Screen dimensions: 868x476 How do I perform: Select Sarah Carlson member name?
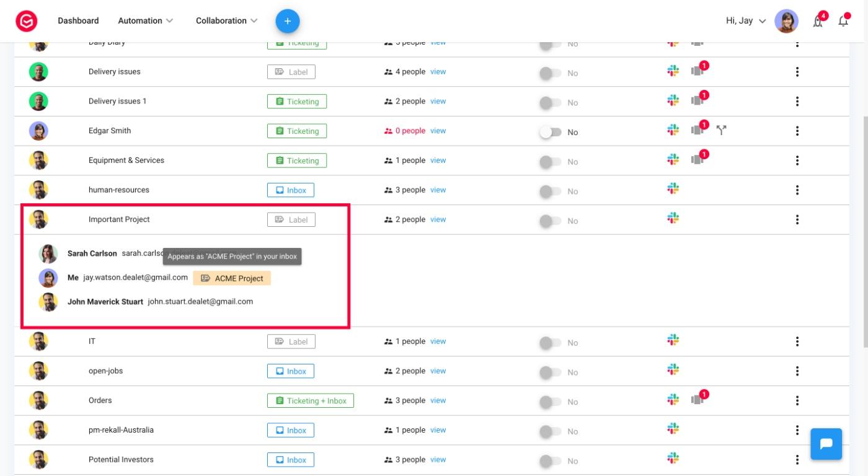click(x=92, y=253)
